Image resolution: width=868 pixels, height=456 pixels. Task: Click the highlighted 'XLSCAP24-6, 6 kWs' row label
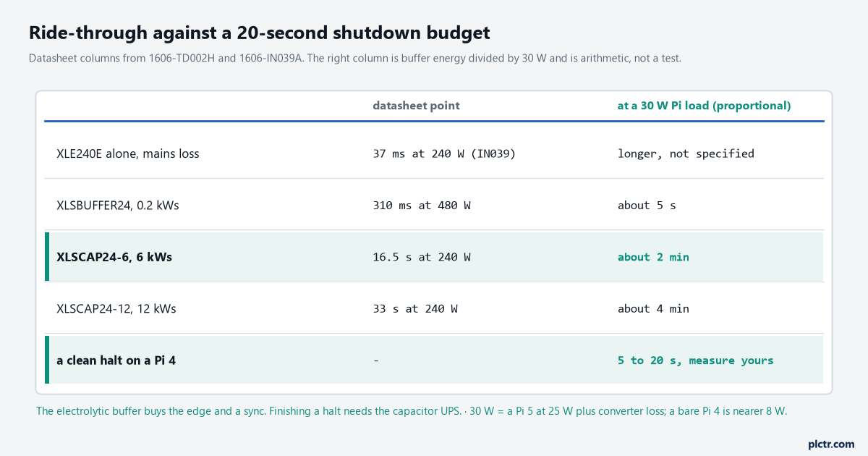114,257
